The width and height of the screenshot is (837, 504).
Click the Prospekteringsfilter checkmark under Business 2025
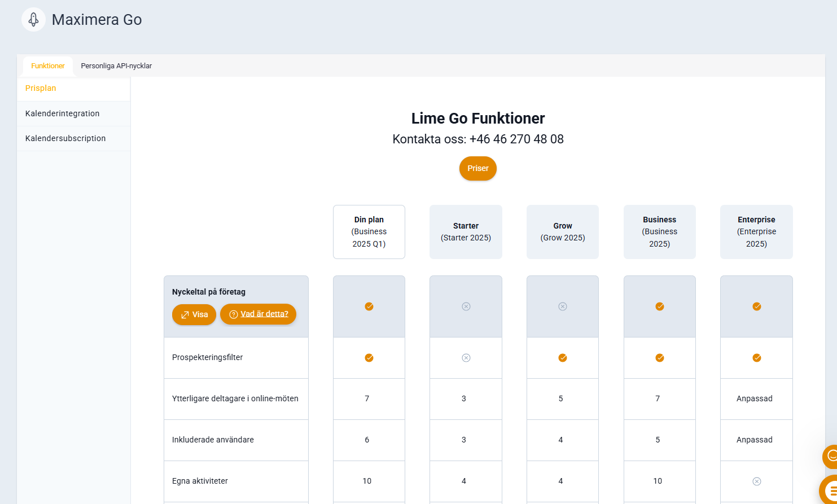point(660,358)
